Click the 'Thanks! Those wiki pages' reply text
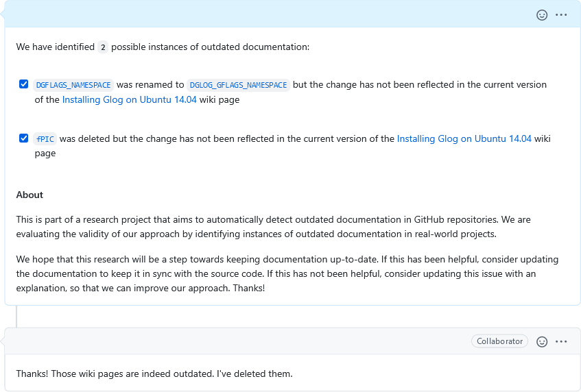Screen dimensions: 581x392 coord(154,373)
